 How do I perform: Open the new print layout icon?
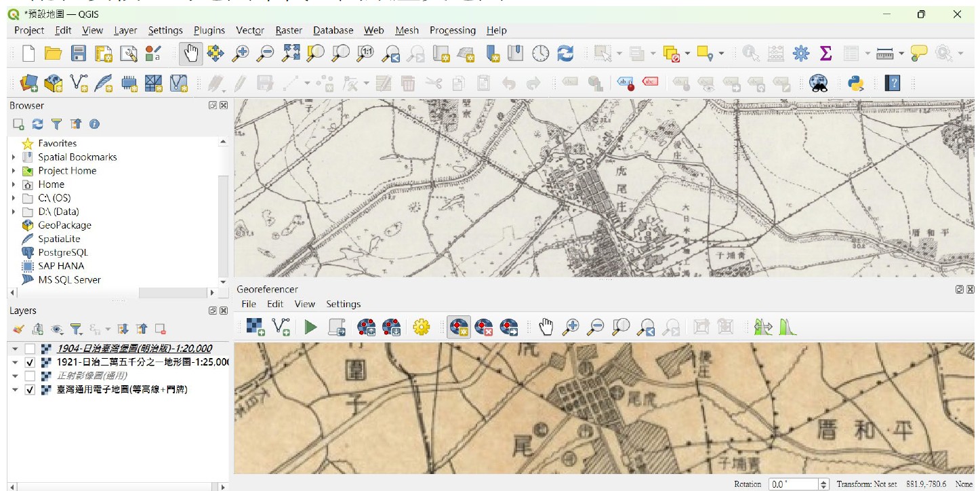click(x=104, y=54)
